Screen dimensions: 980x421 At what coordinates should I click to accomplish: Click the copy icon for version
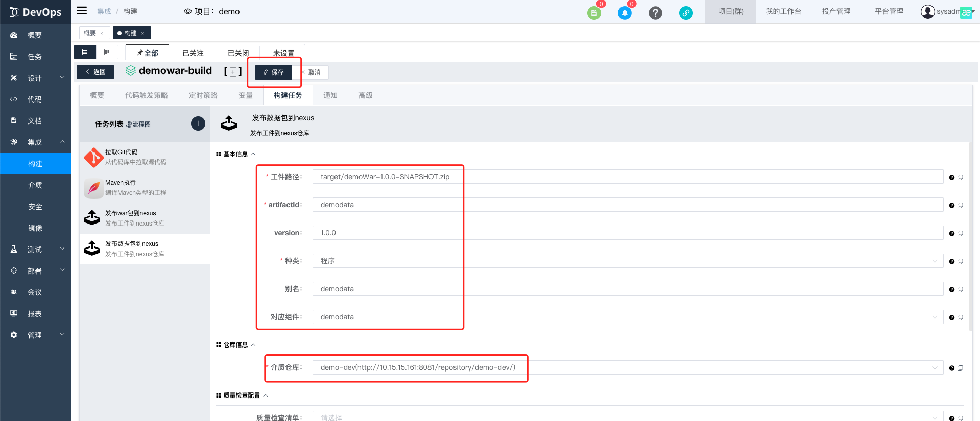pyautogui.click(x=960, y=234)
